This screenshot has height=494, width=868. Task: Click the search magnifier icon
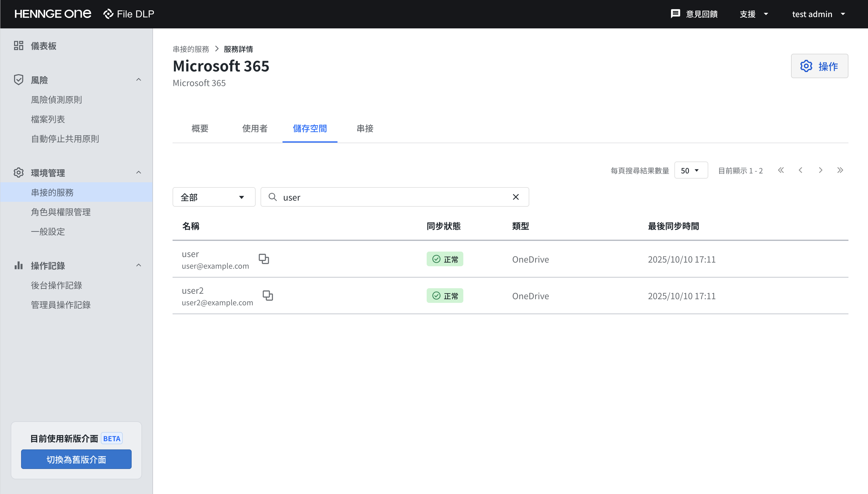272,197
